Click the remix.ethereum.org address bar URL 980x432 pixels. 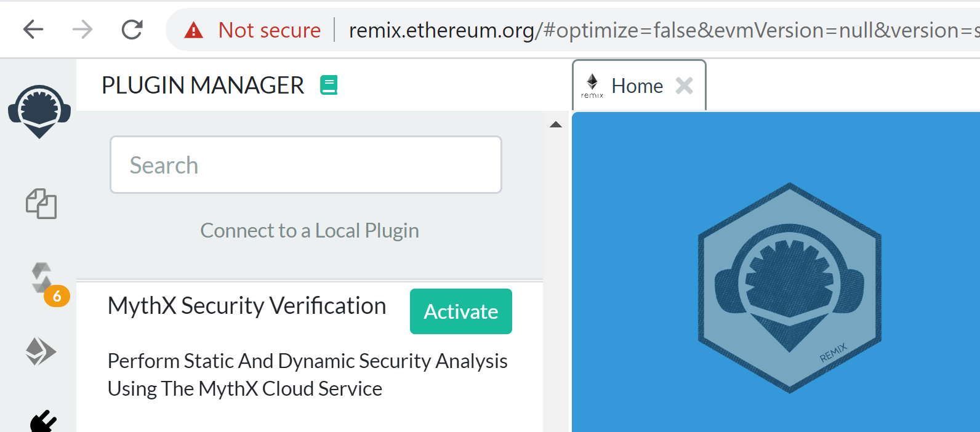pos(664,30)
